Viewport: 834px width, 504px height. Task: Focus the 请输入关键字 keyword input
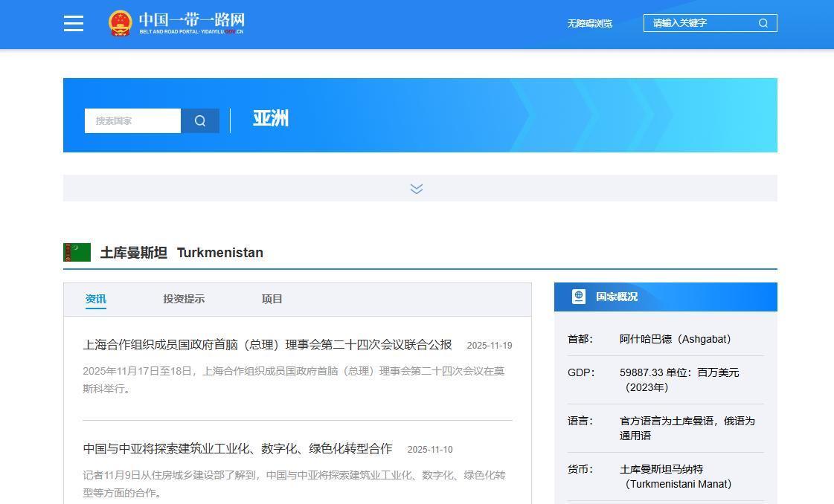[x=699, y=23]
